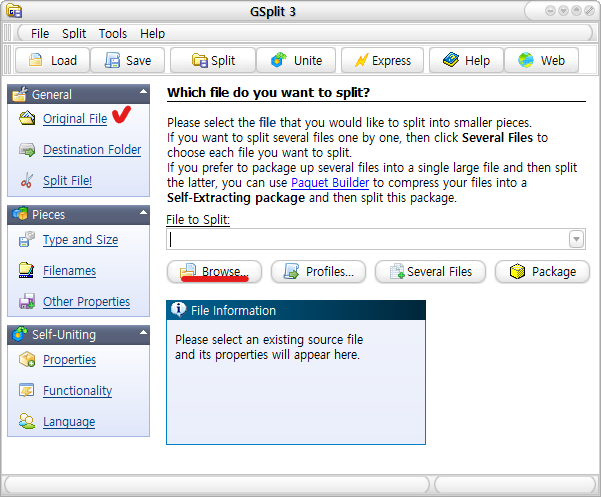
Task: Click the Unite toolbar button
Action: click(x=296, y=61)
